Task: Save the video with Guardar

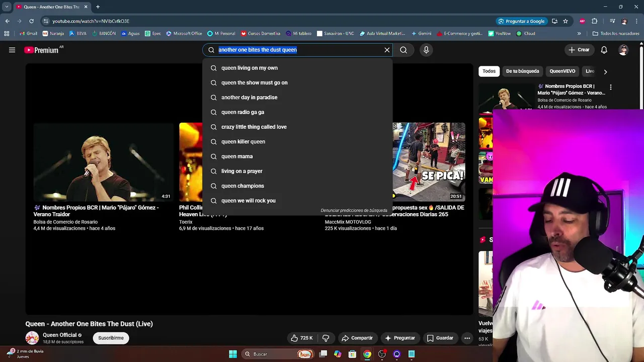Action: (440, 338)
